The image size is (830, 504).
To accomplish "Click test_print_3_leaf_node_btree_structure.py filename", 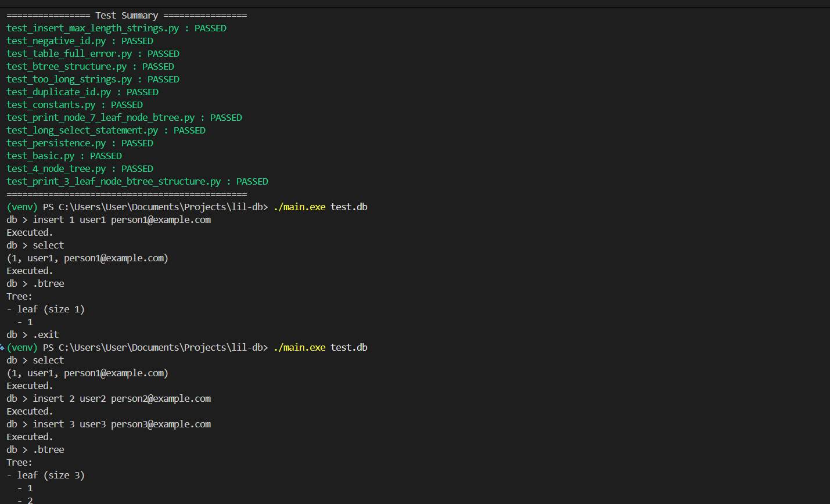I will point(114,182).
